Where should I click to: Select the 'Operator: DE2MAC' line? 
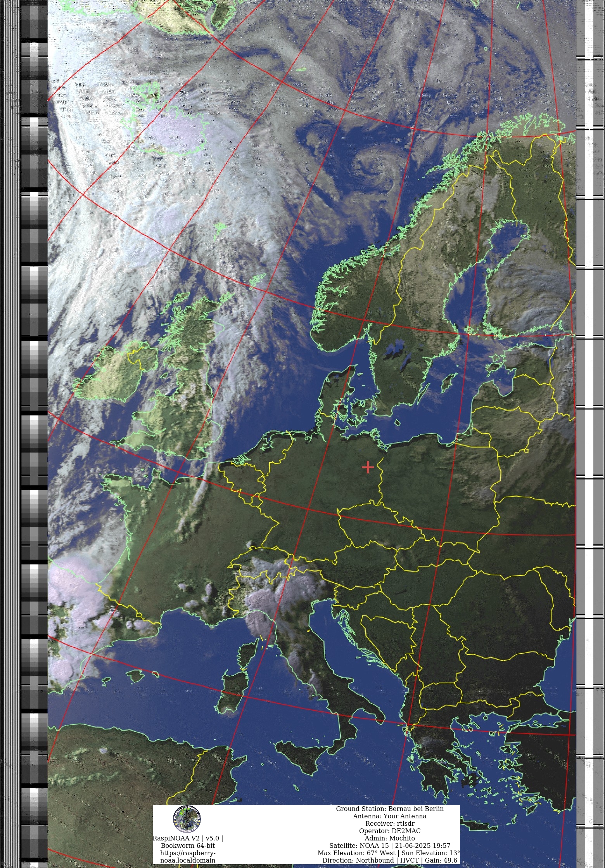point(390,831)
